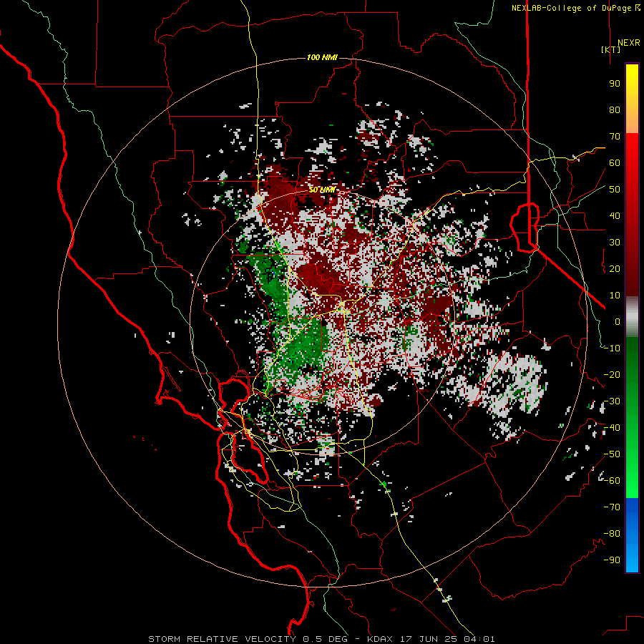Click the -90 value on the velocity scale

coord(612,560)
